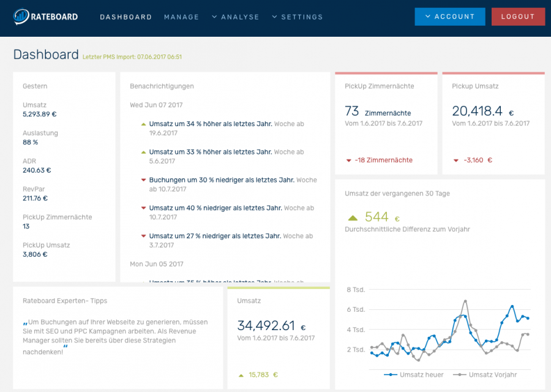Toggle Umsatz heuer legend entry in chart
This screenshot has width=551, height=392.
pos(413,375)
